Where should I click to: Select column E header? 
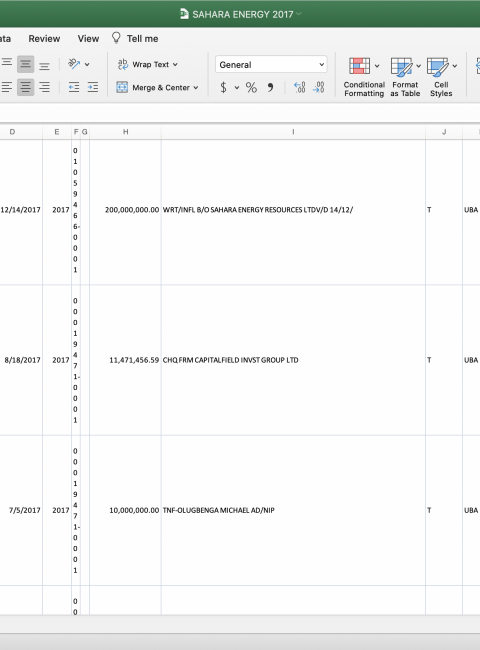[57, 132]
